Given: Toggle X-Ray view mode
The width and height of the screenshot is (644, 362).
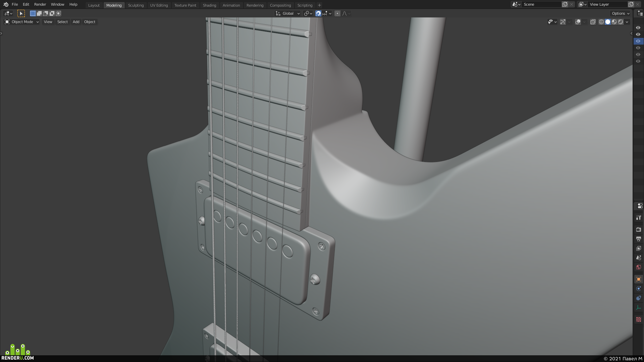Looking at the screenshot, I should (x=593, y=22).
